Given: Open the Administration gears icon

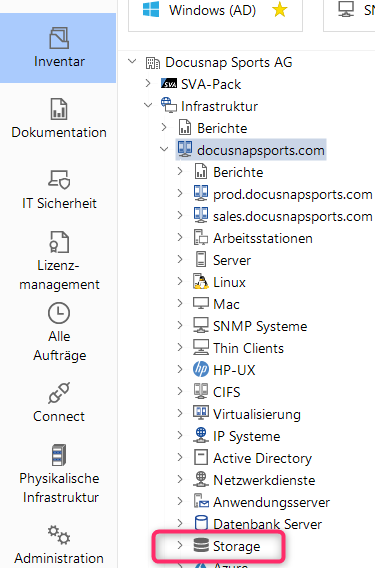Looking at the screenshot, I should pyautogui.click(x=59, y=535).
